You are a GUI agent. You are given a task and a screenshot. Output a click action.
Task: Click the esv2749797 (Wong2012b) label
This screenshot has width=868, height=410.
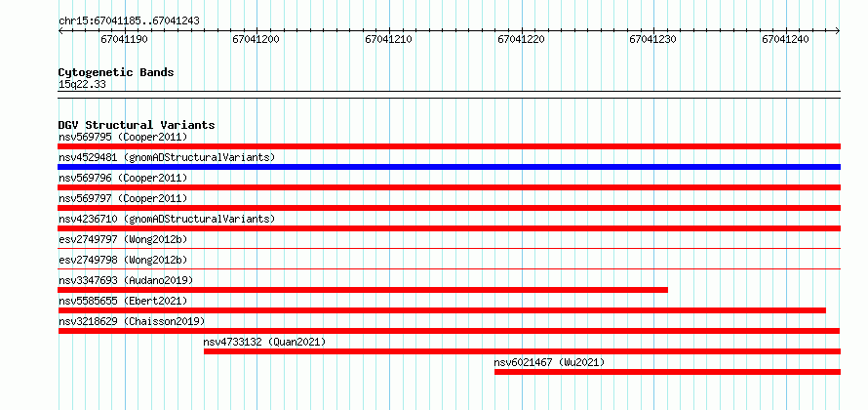[x=123, y=239]
